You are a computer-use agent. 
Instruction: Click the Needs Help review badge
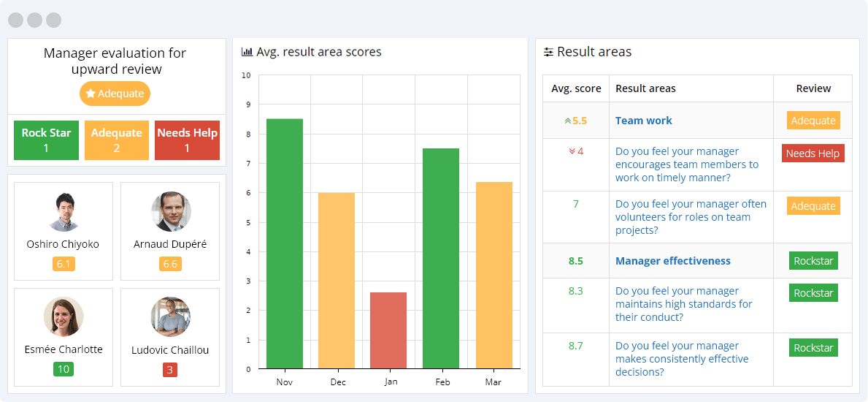point(813,153)
